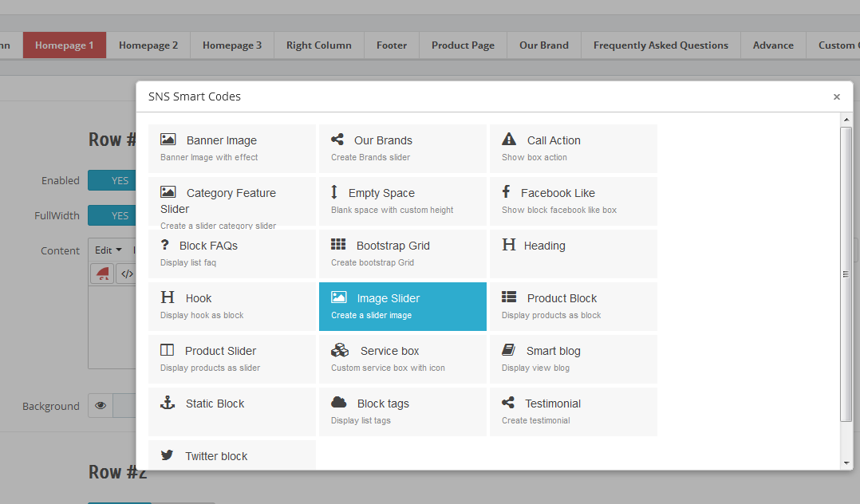Click the Smart blog book icon
This screenshot has height=504, width=860.
[x=508, y=350]
